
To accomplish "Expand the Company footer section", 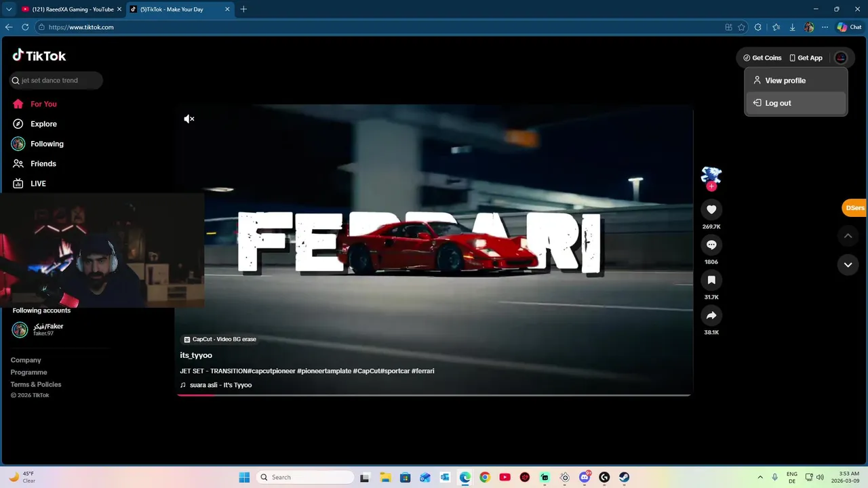I will point(26,360).
